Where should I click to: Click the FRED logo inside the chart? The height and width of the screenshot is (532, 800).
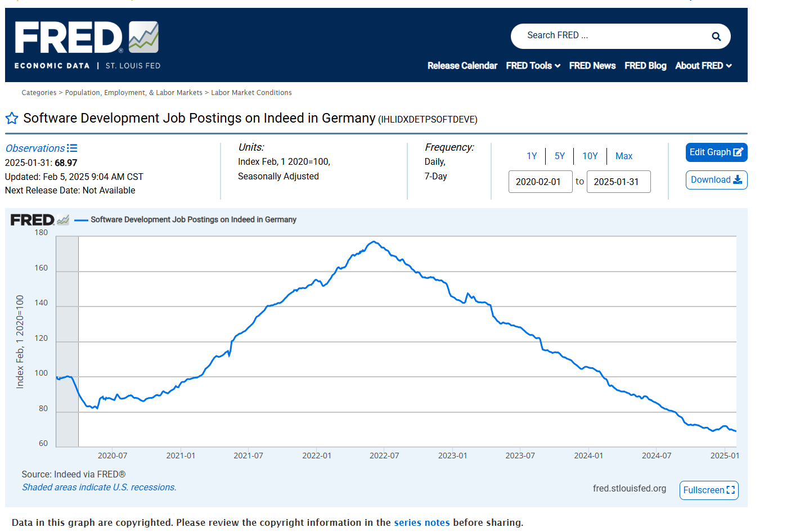coord(39,220)
